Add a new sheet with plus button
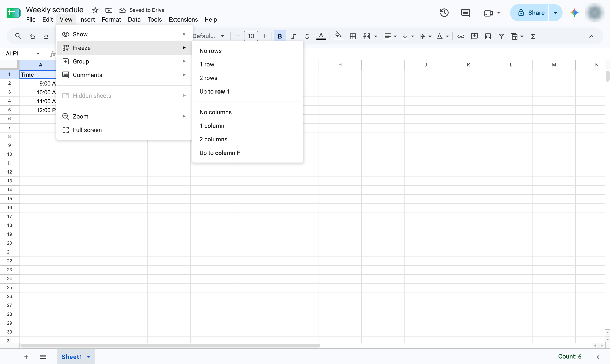Viewport: 610px width, 364px height. tap(26, 357)
